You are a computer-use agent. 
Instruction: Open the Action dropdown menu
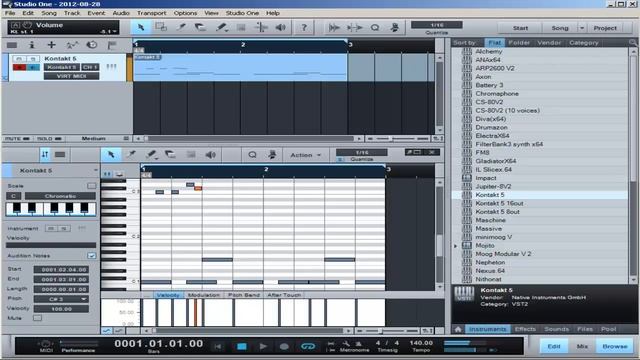click(305, 155)
